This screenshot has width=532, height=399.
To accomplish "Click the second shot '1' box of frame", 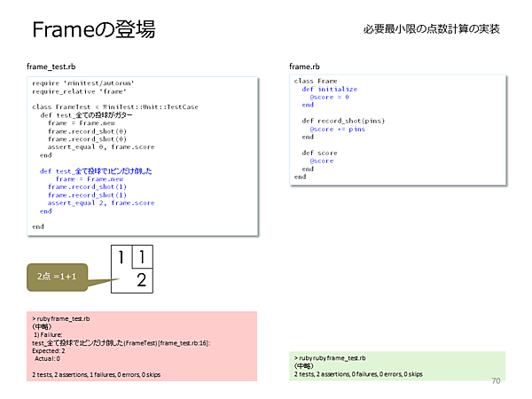I will (x=142, y=257).
